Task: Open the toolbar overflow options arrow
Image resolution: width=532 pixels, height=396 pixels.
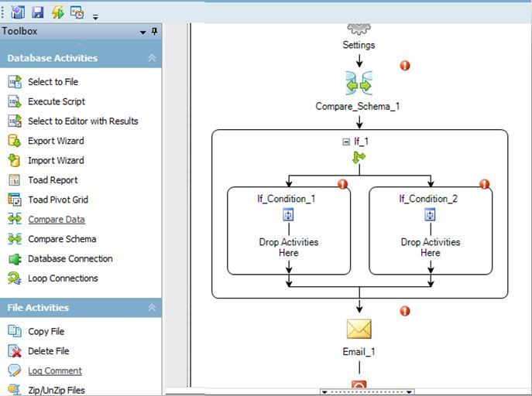Action: pyautogui.click(x=95, y=16)
